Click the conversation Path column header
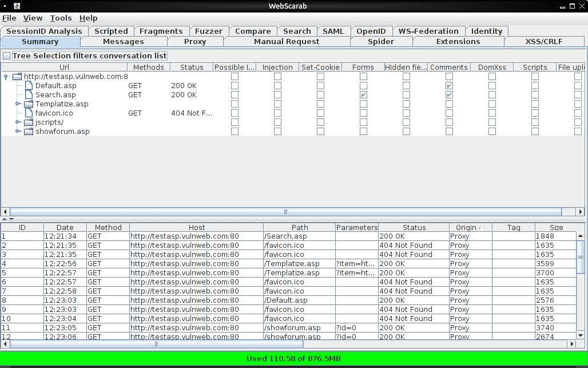588x368 pixels. (300, 227)
